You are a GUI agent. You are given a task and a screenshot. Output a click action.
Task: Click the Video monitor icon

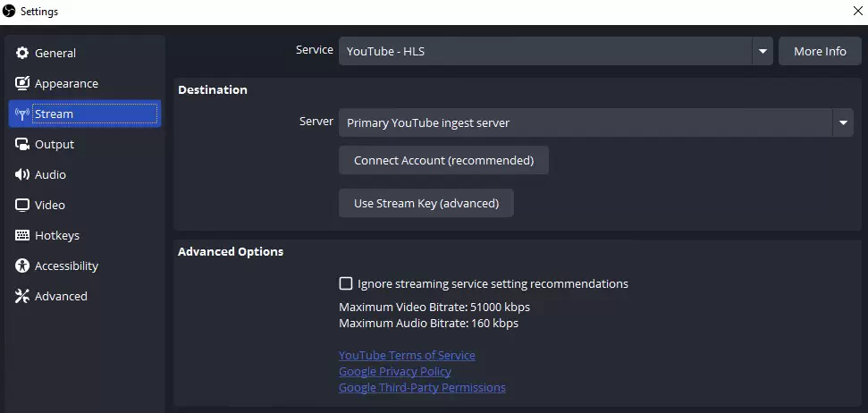[22, 206]
